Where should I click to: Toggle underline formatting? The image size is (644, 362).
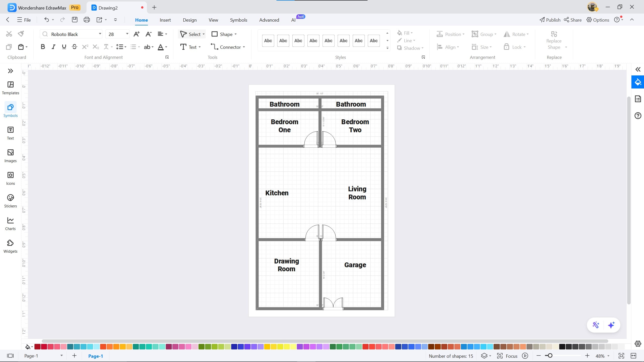pos(64,47)
